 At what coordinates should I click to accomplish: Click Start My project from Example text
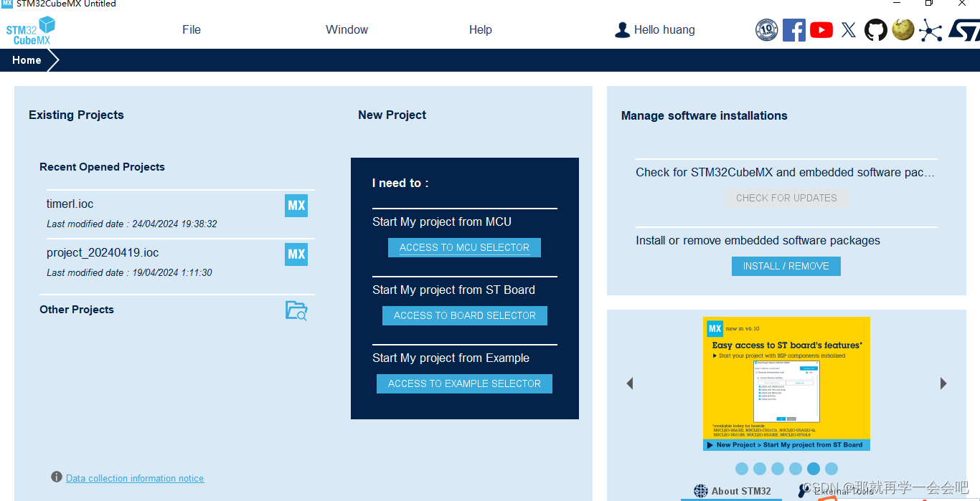pyautogui.click(x=451, y=358)
